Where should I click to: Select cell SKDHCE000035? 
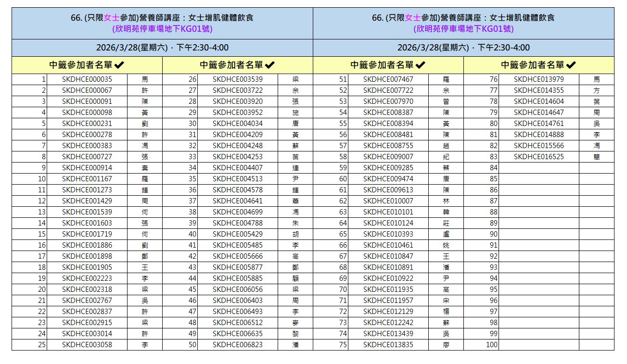pos(87,79)
